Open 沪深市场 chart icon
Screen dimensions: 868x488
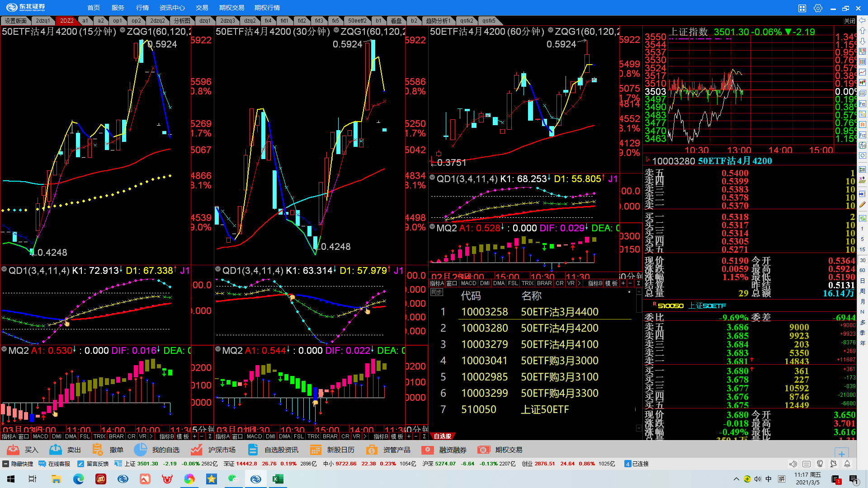click(x=196, y=450)
